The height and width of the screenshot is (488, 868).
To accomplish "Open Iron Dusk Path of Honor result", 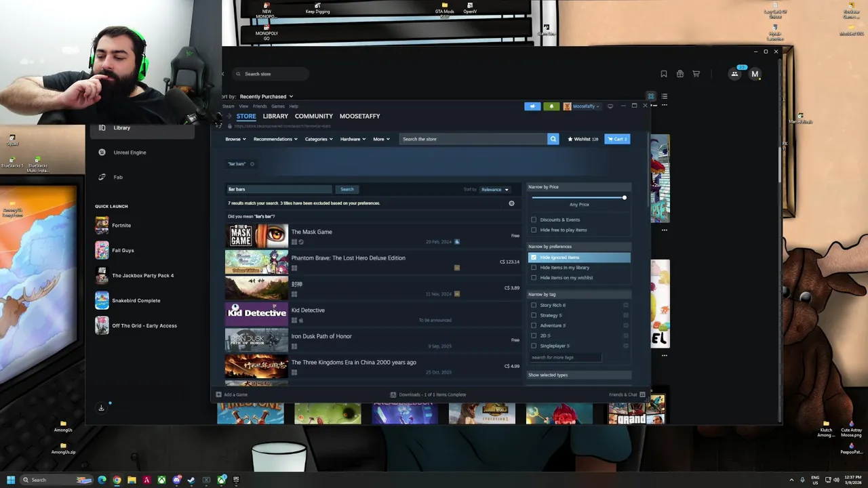I will click(373, 340).
